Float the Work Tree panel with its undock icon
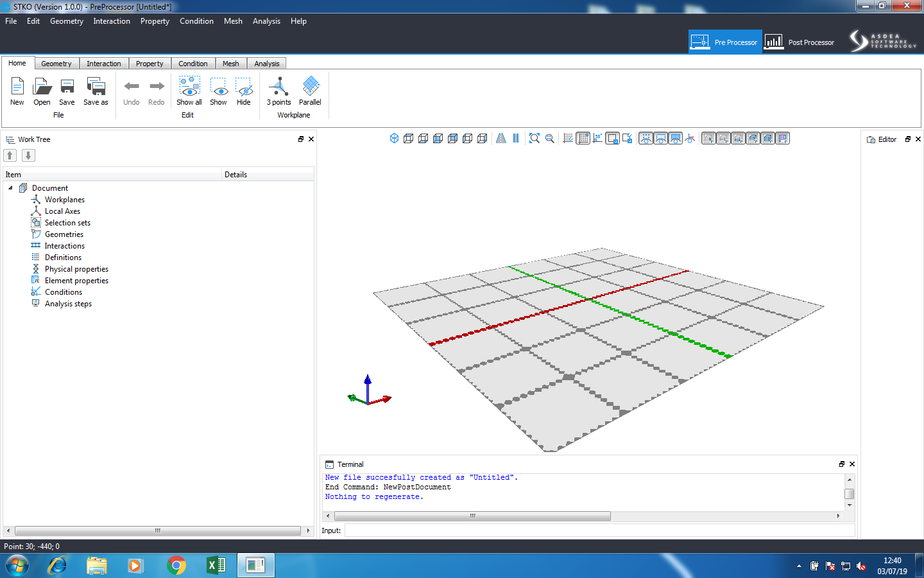The width and height of the screenshot is (924, 578). 301,139
